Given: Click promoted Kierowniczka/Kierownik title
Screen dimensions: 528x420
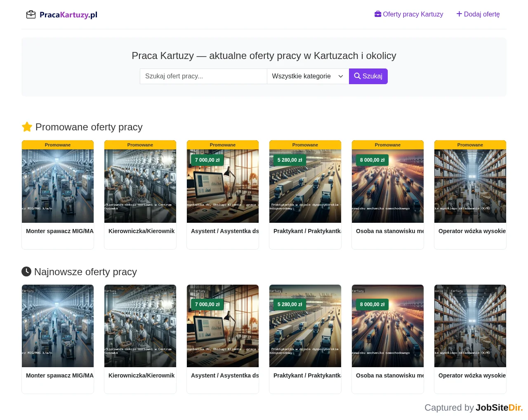Looking at the screenshot, I should [x=141, y=231].
